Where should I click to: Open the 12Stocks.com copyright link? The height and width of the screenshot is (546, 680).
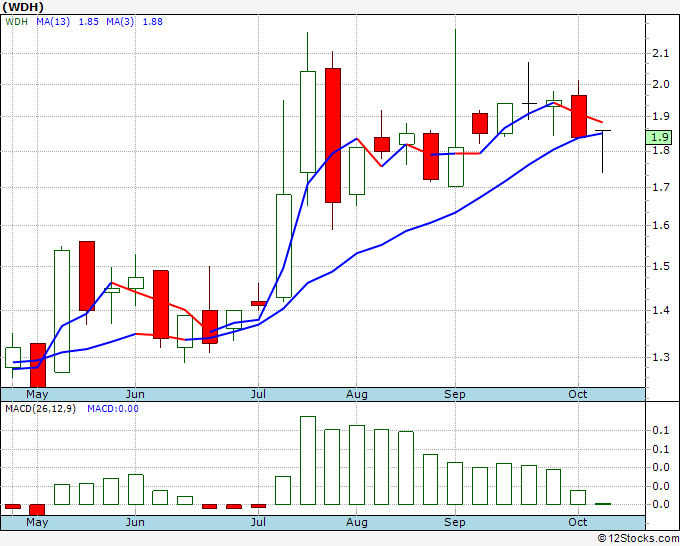(x=638, y=539)
